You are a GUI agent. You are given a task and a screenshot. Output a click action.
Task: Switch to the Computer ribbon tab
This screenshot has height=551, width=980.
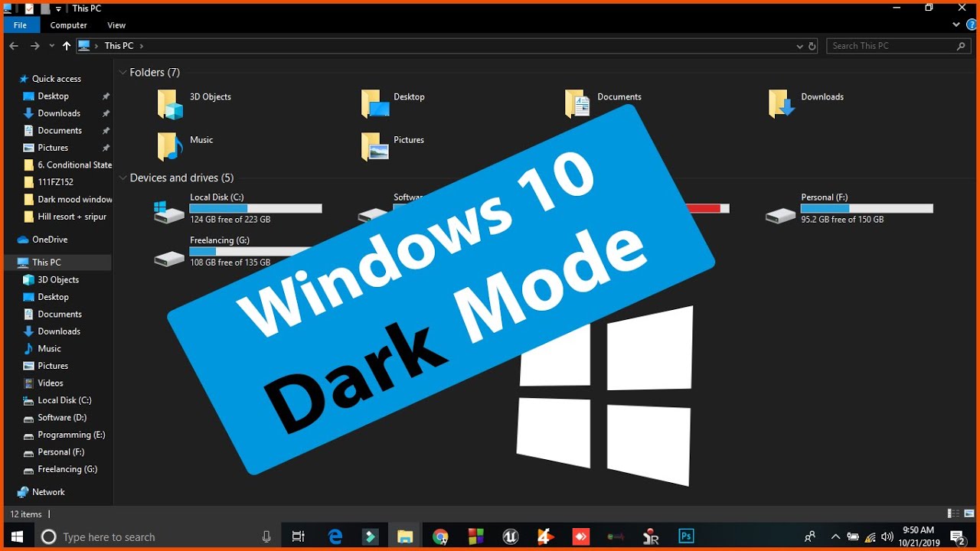click(68, 25)
